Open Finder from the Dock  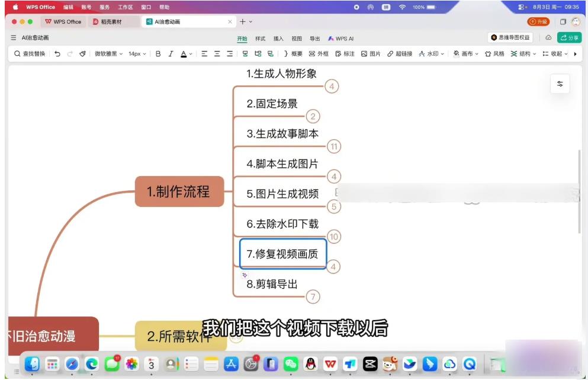32,364
